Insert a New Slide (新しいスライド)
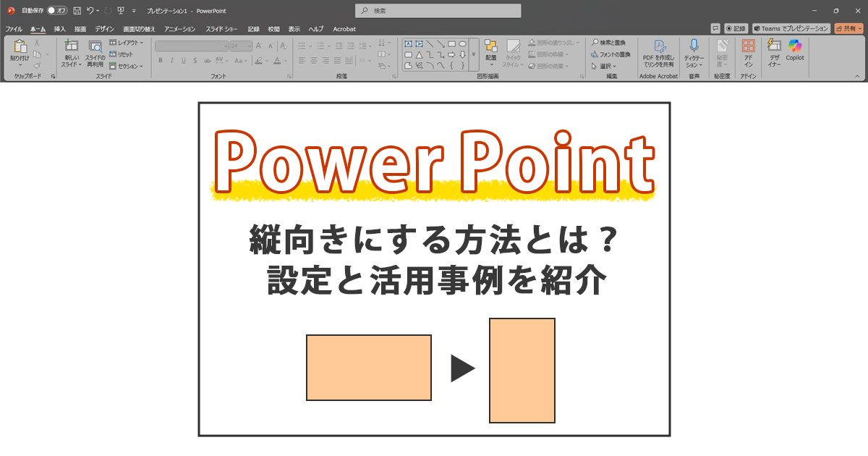 coord(71,52)
